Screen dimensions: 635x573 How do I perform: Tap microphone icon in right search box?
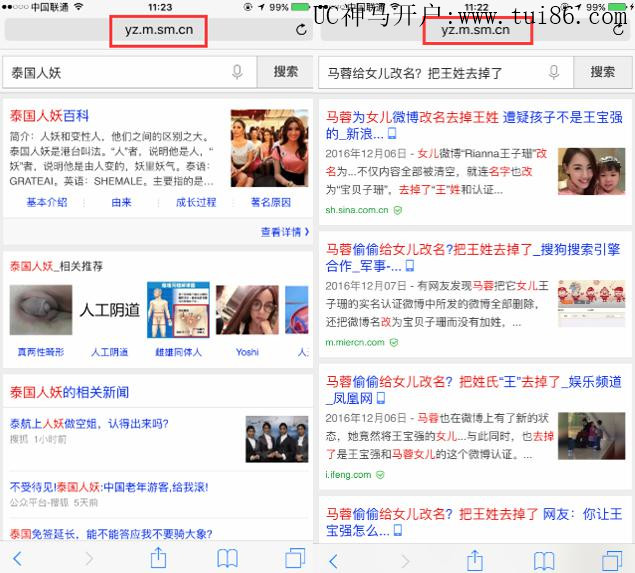[554, 72]
